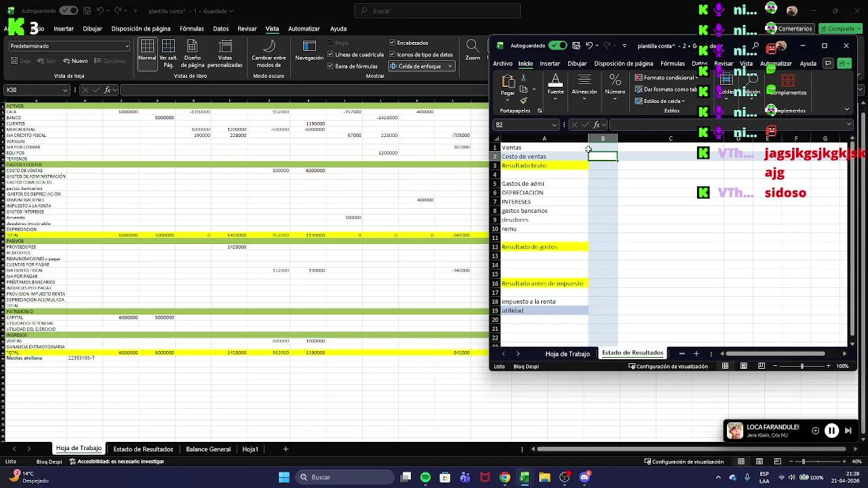Adjust zoom slider in front window status bar

802,366
